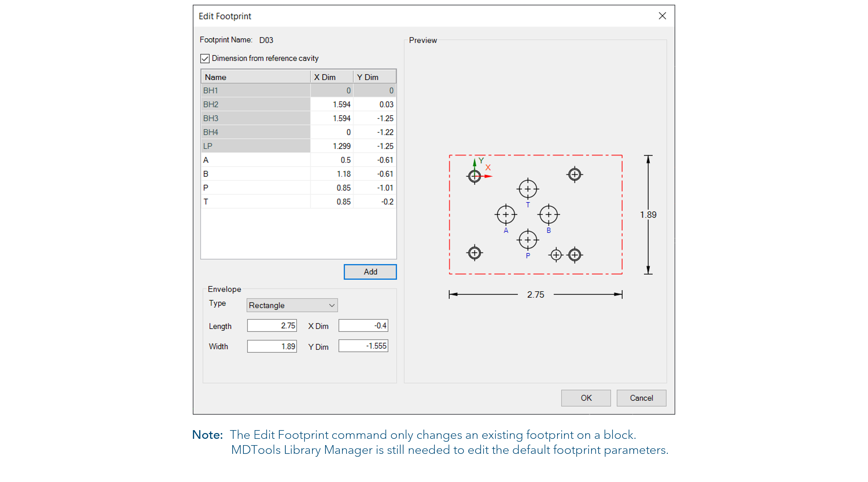Image resolution: width=868 pixels, height=482 pixels.
Task: Click LP X Dim value 1.299
Action: pyautogui.click(x=332, y=146)
